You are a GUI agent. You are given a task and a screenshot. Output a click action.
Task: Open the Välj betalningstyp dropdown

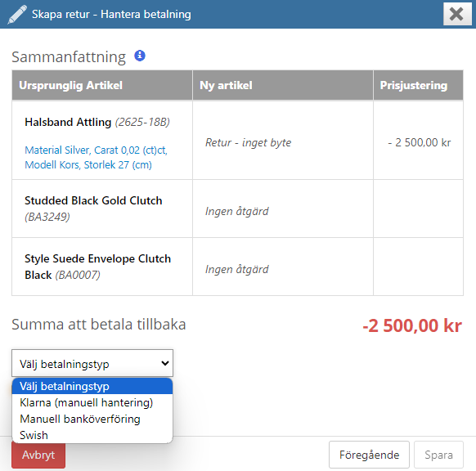(92, 363)
